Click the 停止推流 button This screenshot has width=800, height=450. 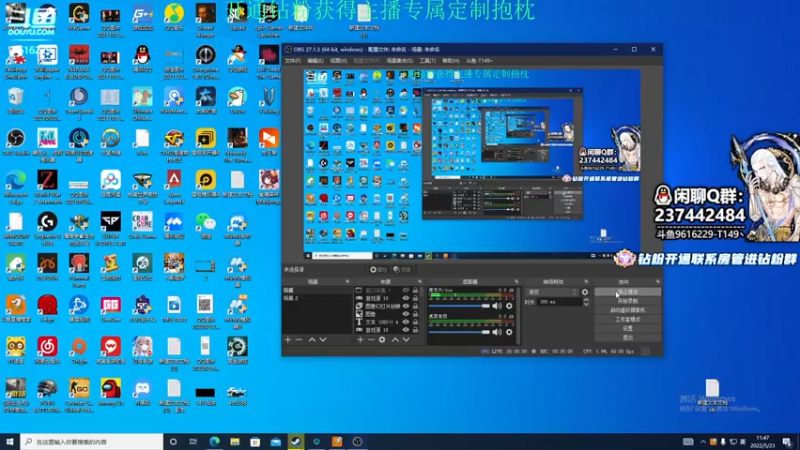click(x=628, y=292)
